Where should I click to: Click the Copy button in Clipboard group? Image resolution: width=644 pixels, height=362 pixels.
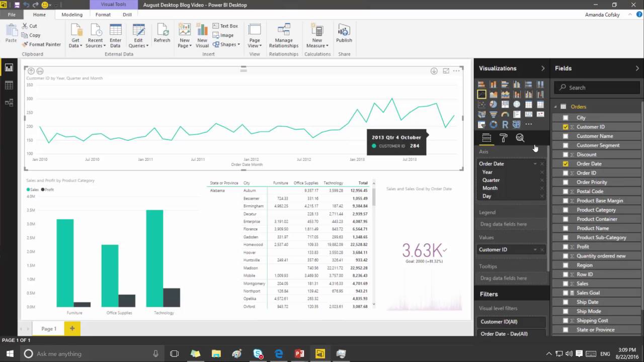tap(31, 35)
